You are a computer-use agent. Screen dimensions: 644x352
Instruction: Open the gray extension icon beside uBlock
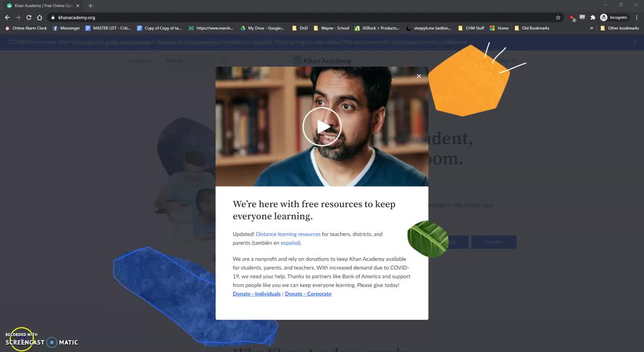(582, 17)
